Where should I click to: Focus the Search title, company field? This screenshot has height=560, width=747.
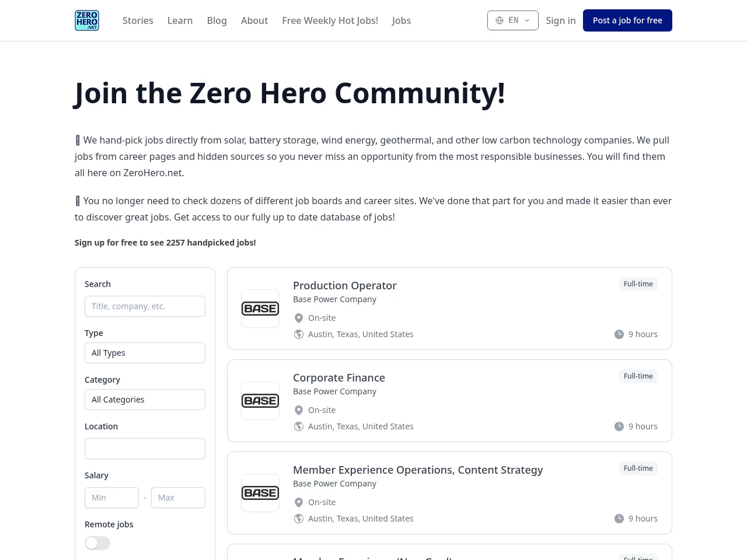145,306
